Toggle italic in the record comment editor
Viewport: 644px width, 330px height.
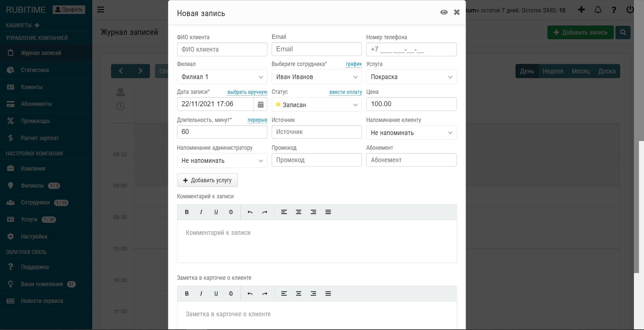[201, 212]
